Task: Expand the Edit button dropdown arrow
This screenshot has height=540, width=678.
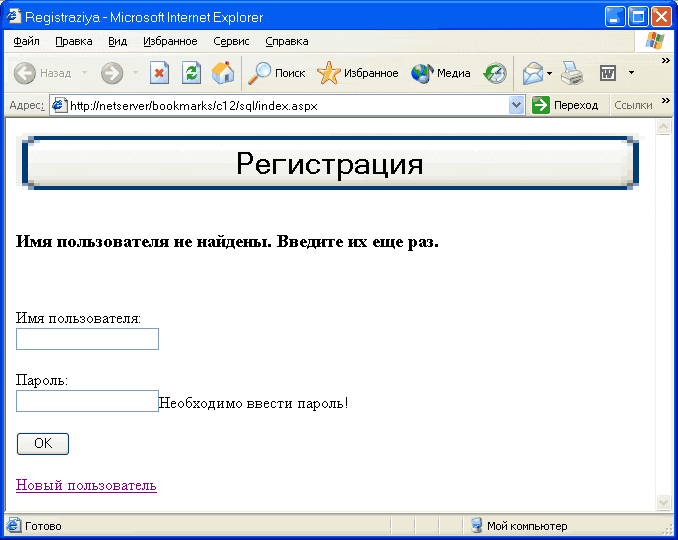Action: point(631,73)
